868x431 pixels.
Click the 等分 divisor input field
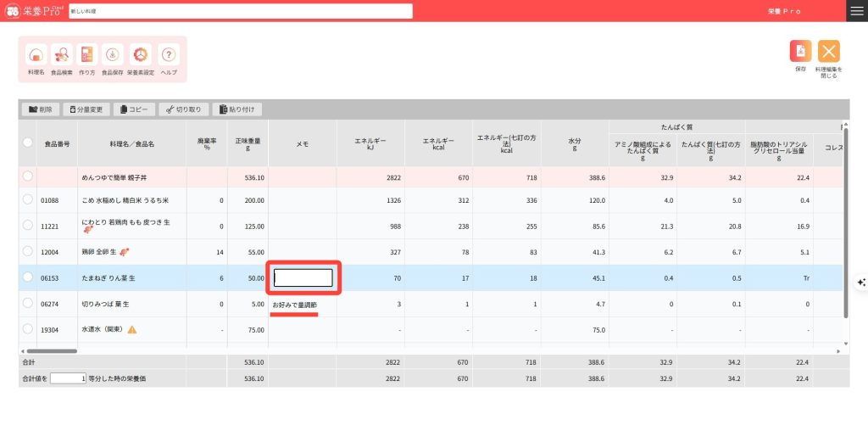68,379
